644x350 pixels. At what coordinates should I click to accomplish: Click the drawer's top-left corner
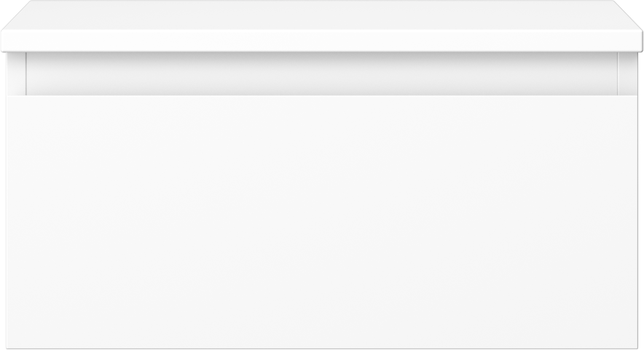[7, 96]
